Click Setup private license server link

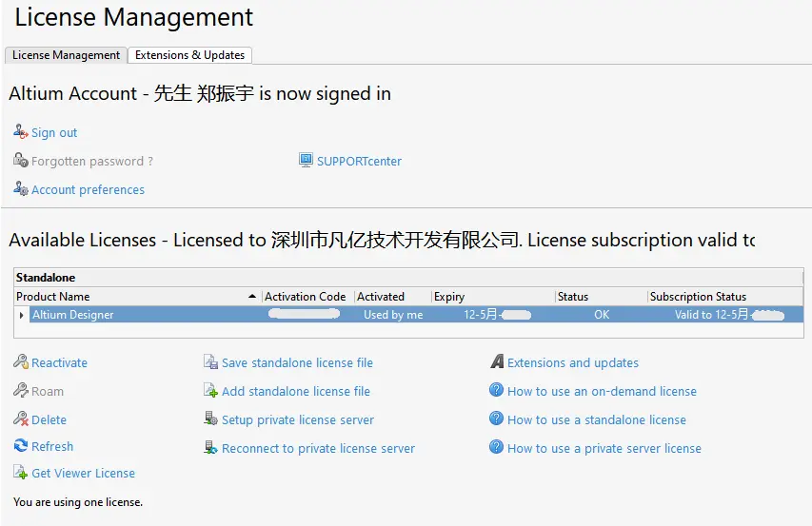[298, 420]
